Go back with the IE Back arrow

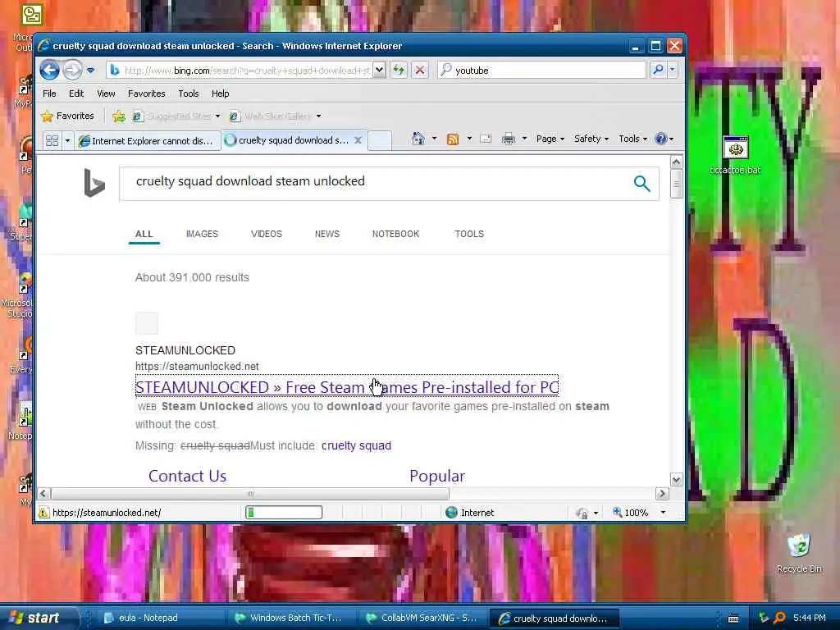[x=49, y=71]
